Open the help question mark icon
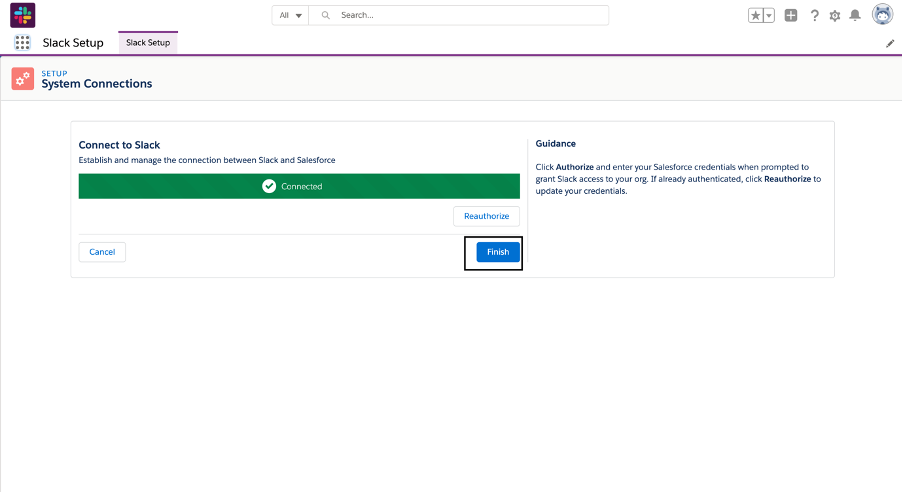This screenshot has width=902, height=492. coord(814,16)
